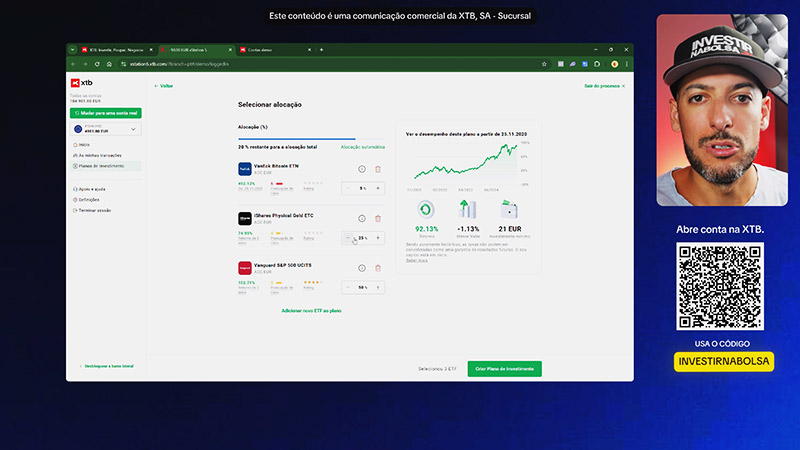The width and height of the screenshot is (800, 450).
Task: Open the Saber mais link
Action: tap(417, 260)
